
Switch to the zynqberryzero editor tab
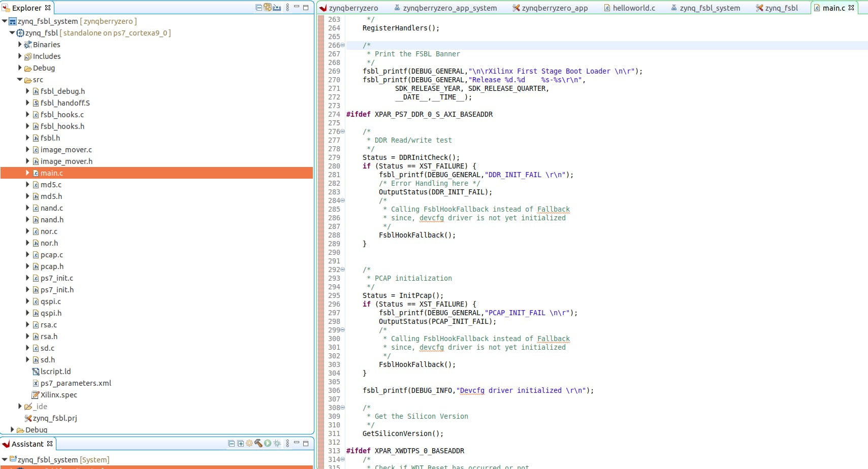pos(349,8)
